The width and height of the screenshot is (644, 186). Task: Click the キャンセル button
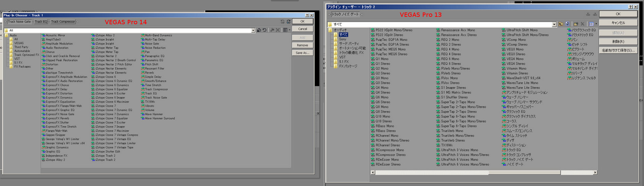point(618,23)
